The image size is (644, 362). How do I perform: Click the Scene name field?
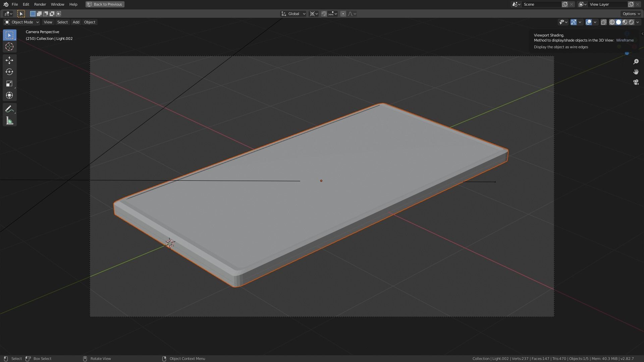541,4
